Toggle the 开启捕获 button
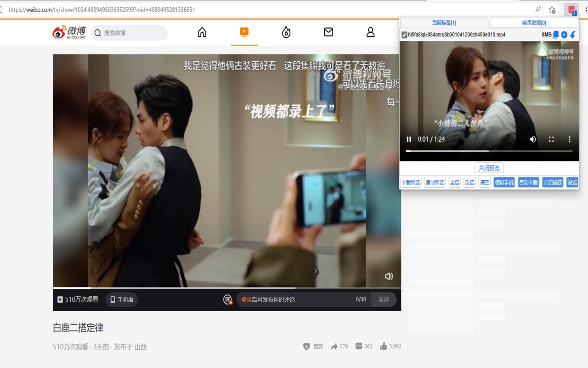The image size is (588, 368). (x=553, y=182)
